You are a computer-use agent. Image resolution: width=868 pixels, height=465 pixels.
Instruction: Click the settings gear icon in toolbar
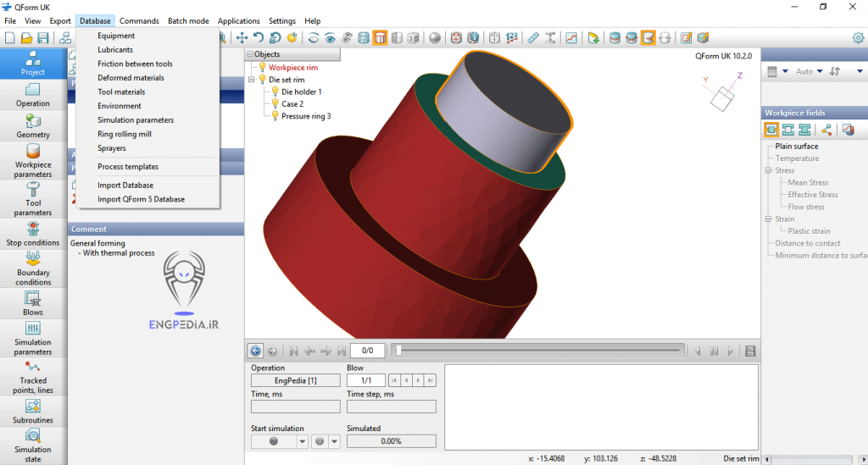point(858,37)
